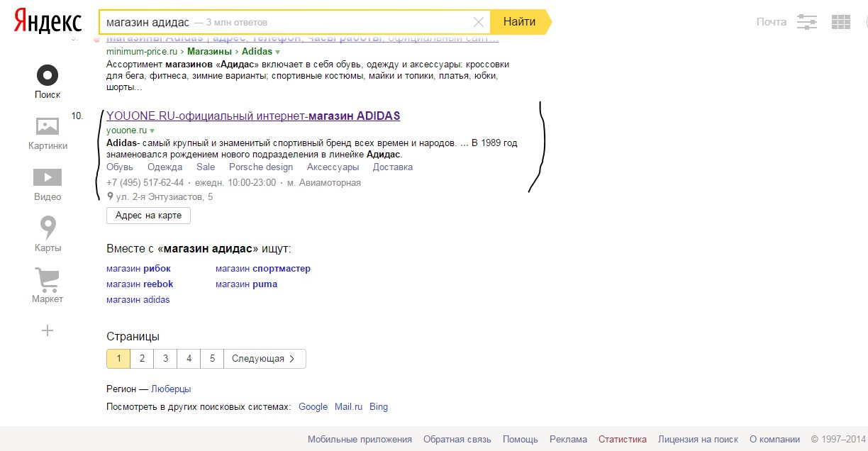Image resolution: width=868 pixels, height=451 pixels.
Task: Clear the search query with X icon
Action: (x=479, y=22)
